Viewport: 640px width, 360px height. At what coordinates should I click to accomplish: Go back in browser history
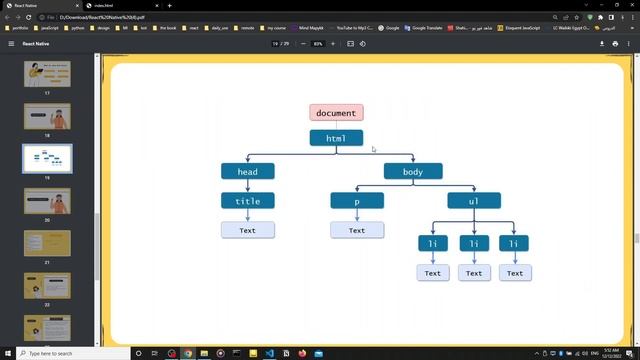pos(7,18)
